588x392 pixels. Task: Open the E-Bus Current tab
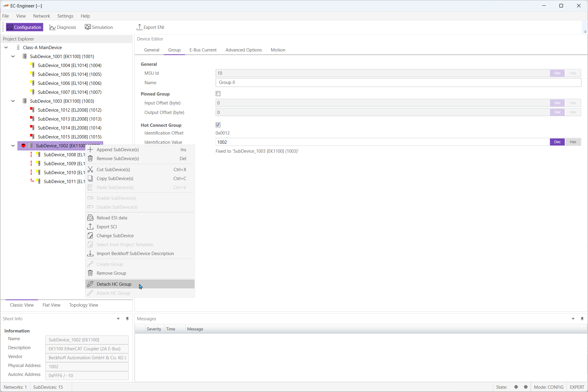tap(203, 50)
